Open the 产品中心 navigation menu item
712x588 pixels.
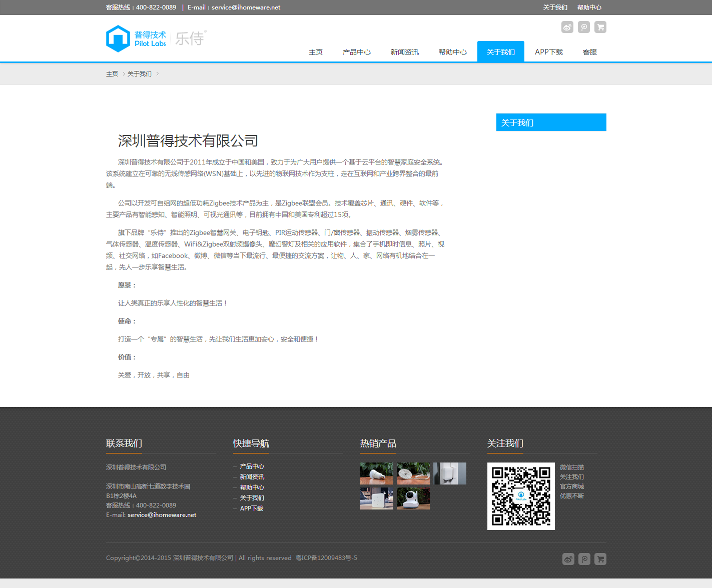(356, 52)
